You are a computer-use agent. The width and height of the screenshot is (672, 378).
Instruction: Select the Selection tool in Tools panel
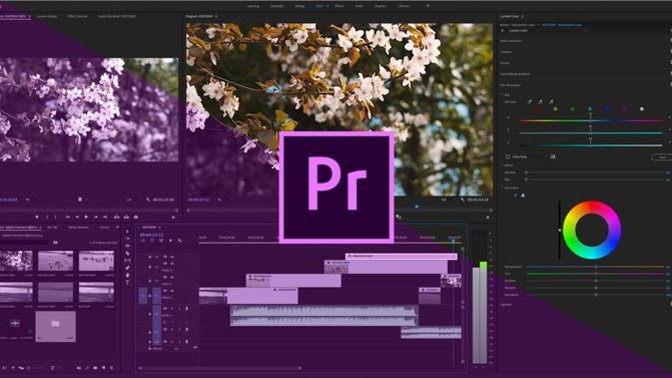tap(127, 232)
